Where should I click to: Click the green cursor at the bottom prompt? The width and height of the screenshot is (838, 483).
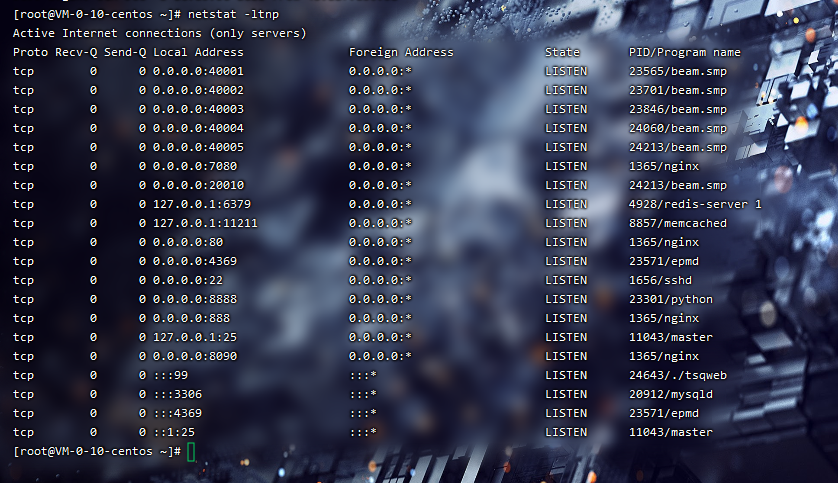[x=191, y=451]
